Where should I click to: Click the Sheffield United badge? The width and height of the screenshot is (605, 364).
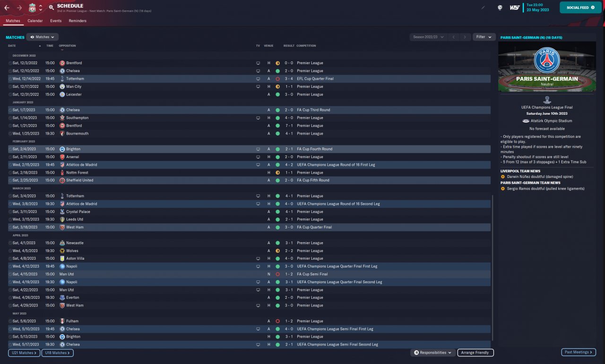coord(62,180)
